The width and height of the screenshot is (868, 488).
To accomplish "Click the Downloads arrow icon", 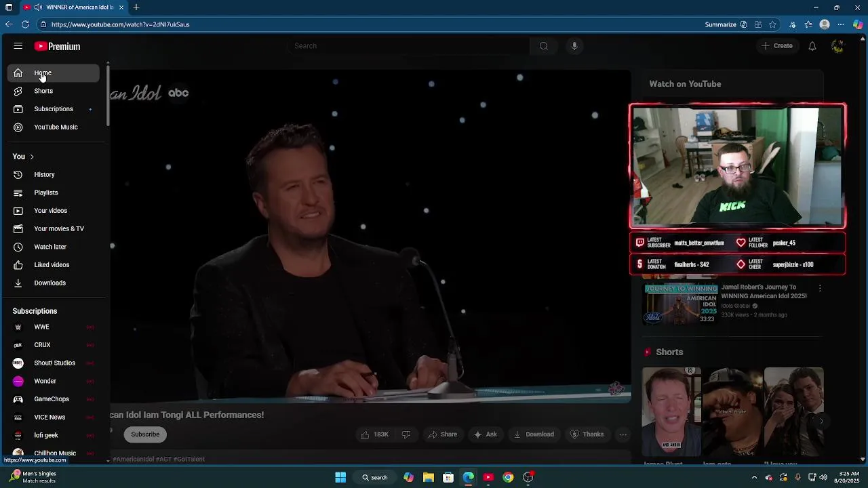I will pyautogui.click(x=18, y=283).
